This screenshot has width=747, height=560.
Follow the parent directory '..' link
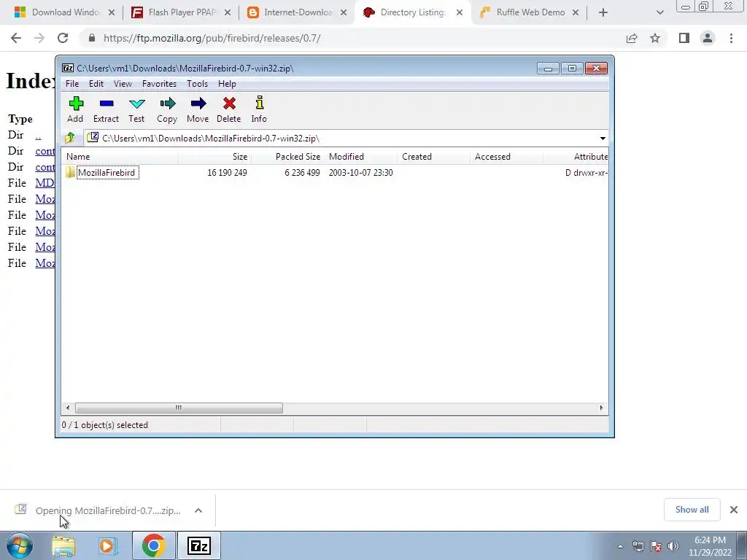(38, 136)
